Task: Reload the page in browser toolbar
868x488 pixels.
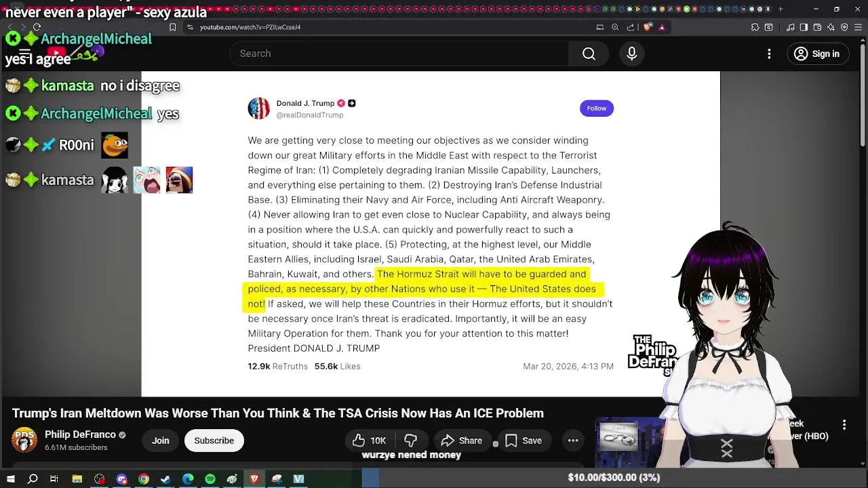Action: click(37, 27)
